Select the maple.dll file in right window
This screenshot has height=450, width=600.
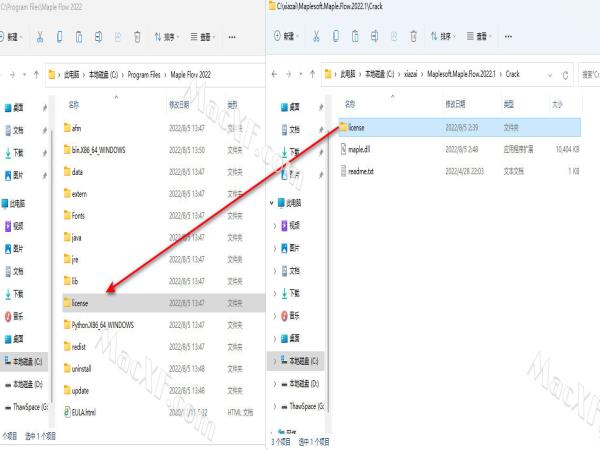[460, 149]
